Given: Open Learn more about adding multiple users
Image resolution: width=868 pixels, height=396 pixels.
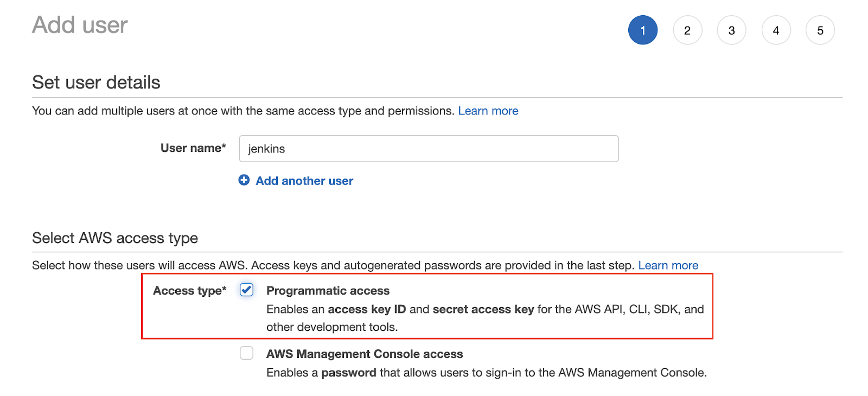Looking at the screenshot, I should pyautogui.click(x=488, y=111).
